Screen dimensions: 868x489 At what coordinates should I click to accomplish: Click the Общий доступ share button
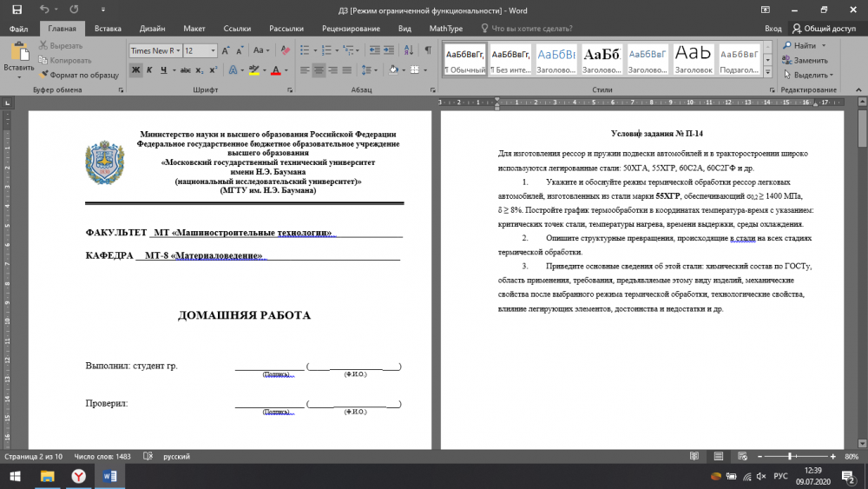tap(824, 29)
